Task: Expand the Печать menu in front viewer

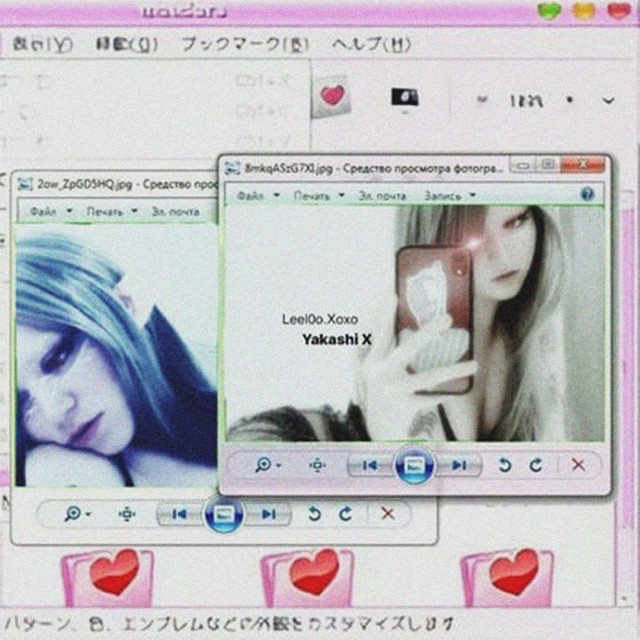Action: click(318, 196)
